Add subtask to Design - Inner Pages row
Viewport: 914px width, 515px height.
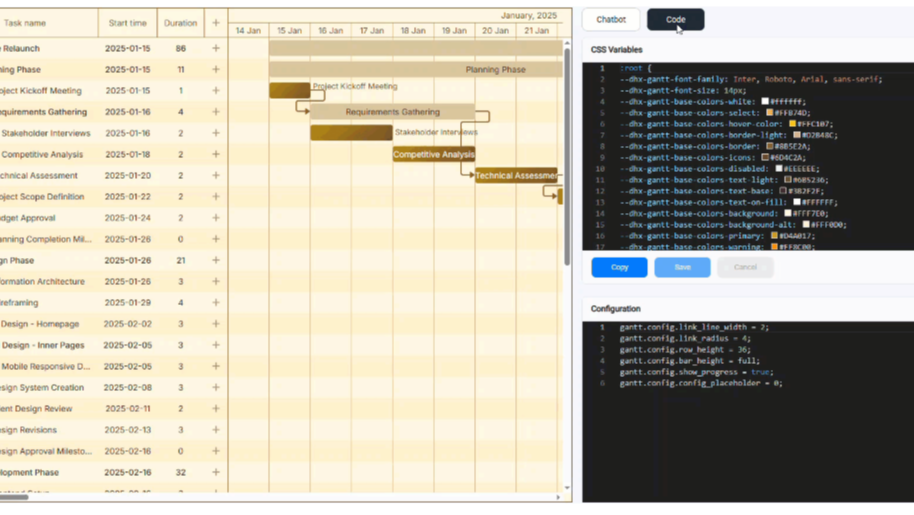(x=216, y=345)
